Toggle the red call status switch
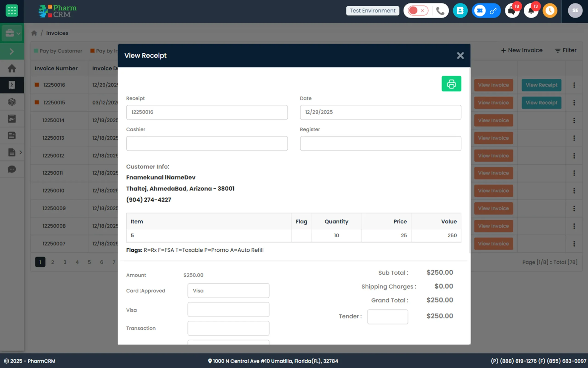The width and height of the screenshot is (588, 368). [418, 11]
